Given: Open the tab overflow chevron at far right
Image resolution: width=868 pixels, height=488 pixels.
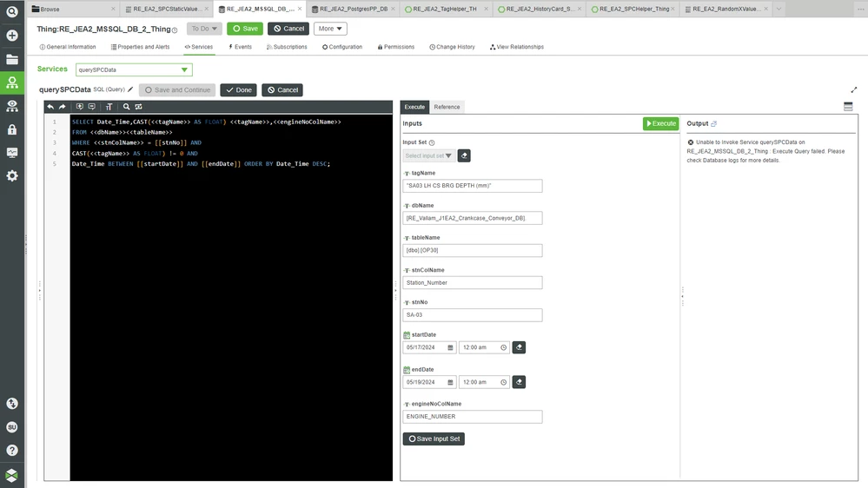Looking at the screenshot, I should tap(779, 9).
